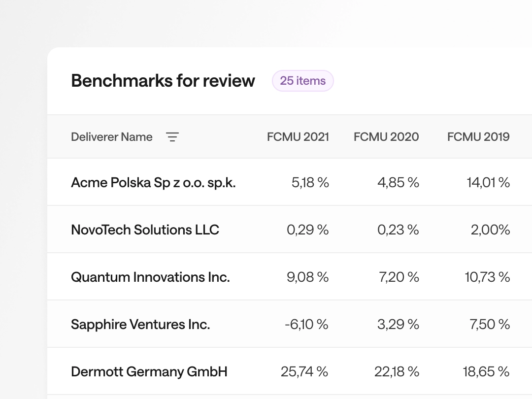Click the 25 items badge
The image size is (532, 399).
[x=302, y=80]
